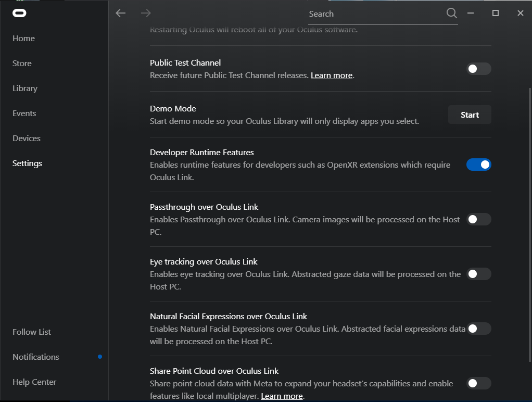
Task: Click the search magnifier icon
Action: point(452,13)
